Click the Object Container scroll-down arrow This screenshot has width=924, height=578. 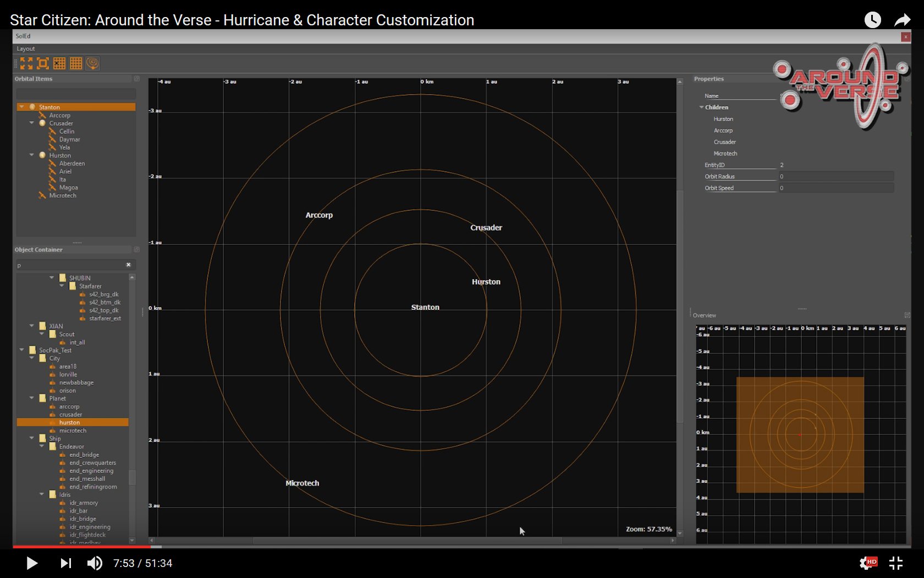tap(132, 541)
